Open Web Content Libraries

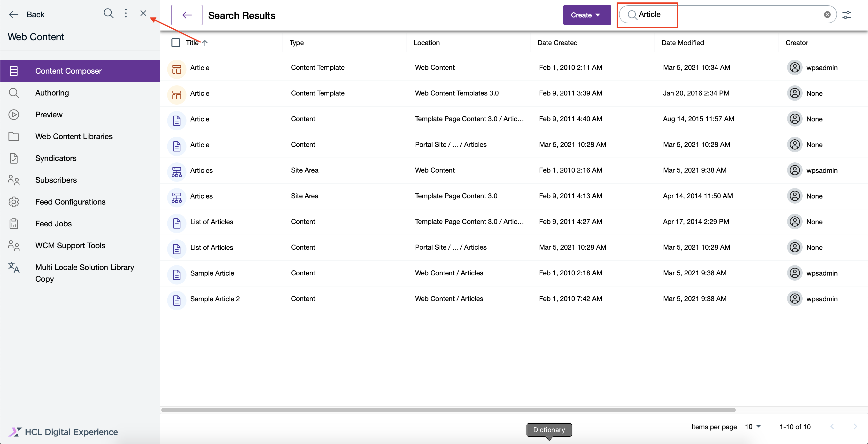click(74, 136)
